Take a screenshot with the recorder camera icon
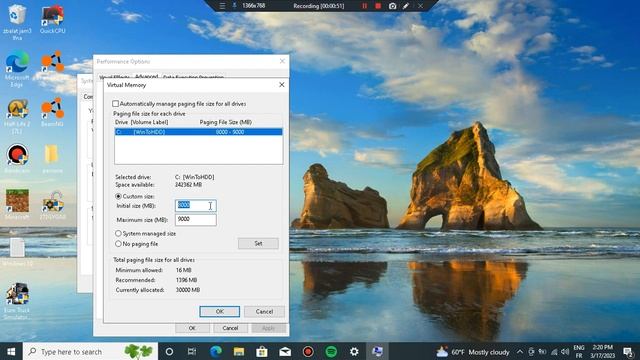 (392, 6)
